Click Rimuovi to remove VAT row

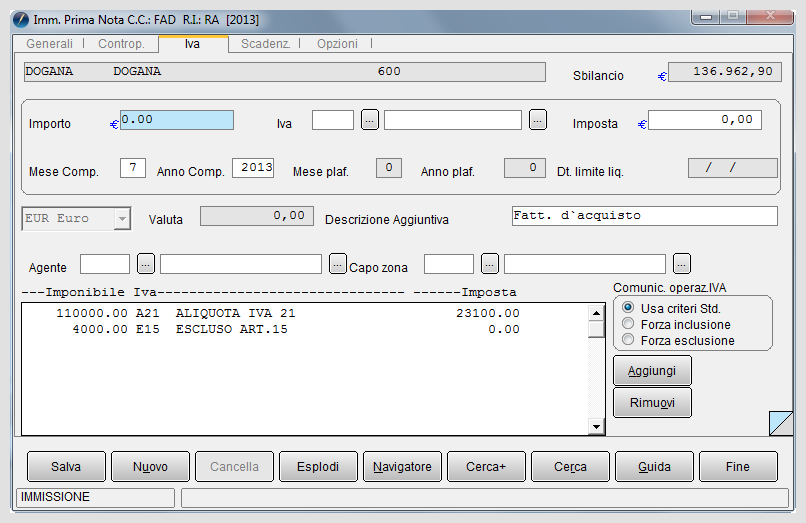(x=652, y=403)
